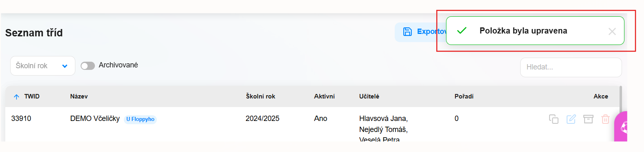Toggle the Archivované switch
This screenshot has height=152, width=644.
88,66
